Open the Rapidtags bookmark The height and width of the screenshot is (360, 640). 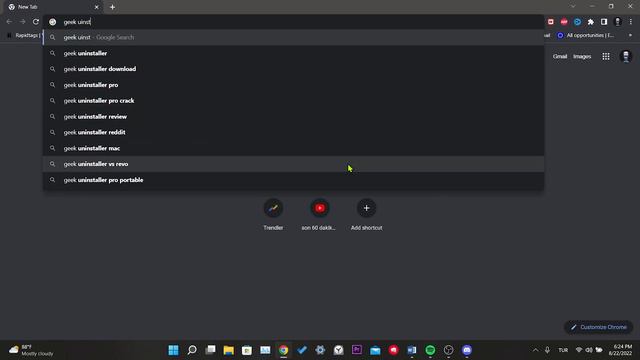[24, 36]
